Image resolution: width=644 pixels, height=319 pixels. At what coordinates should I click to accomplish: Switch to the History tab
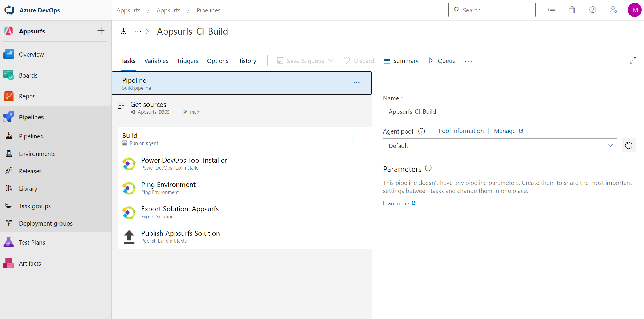pos(247,61)
